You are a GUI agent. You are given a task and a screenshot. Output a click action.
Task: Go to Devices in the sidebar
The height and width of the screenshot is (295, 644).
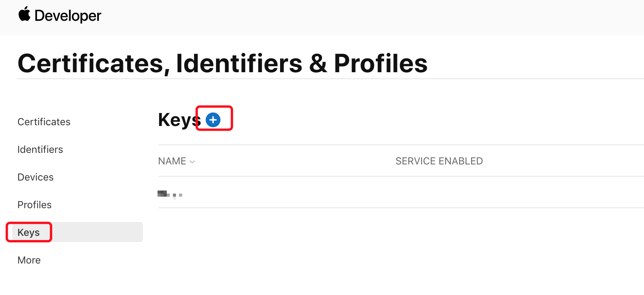pyautogui.click(x=35, y=177)
